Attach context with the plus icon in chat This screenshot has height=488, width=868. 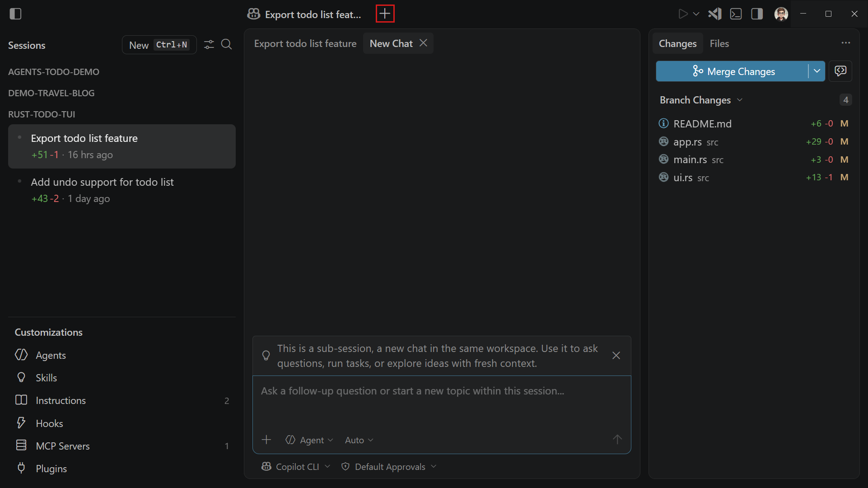[266, 439]
